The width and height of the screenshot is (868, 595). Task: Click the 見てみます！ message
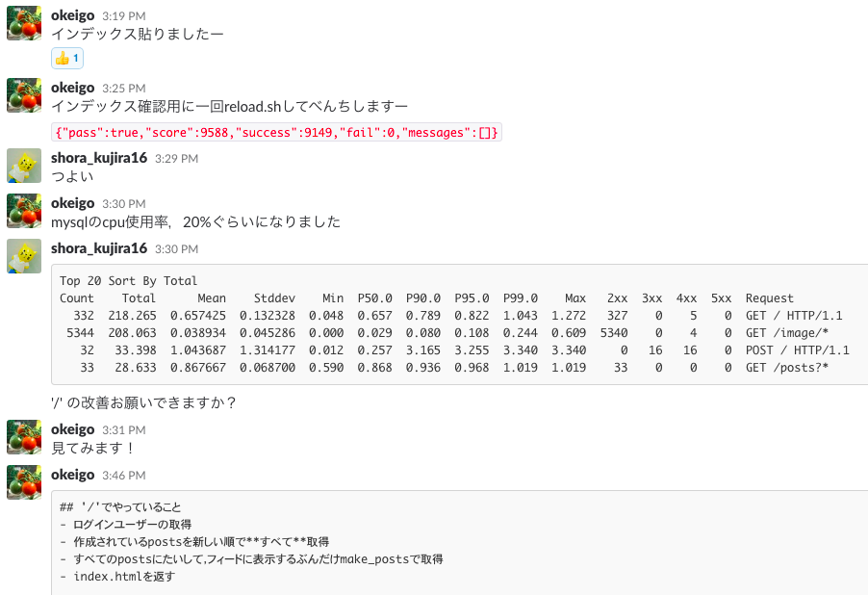tap(92, 448)
